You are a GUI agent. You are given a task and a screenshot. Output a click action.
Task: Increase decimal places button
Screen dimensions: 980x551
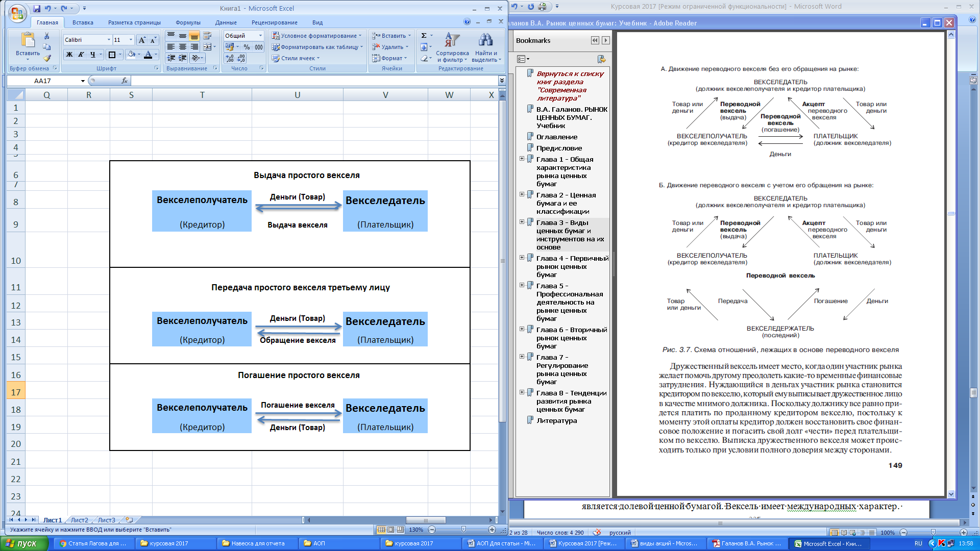[x=230, y=58]
